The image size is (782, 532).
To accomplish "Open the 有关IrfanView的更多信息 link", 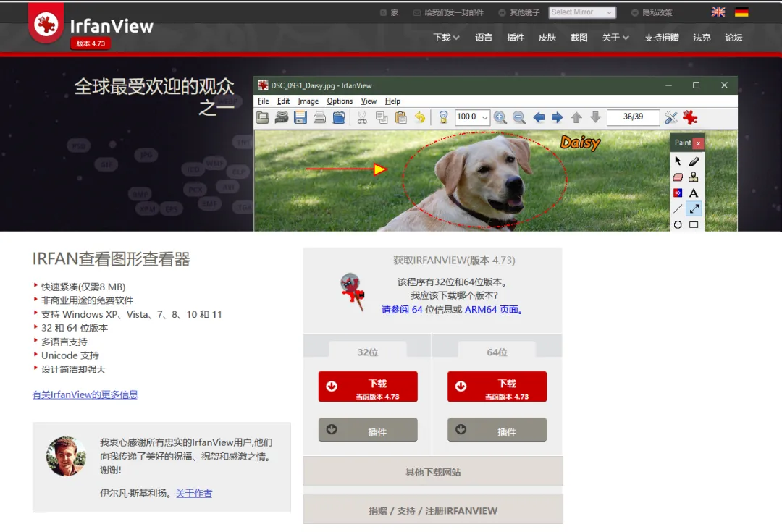I will click(x=85, y=395).
